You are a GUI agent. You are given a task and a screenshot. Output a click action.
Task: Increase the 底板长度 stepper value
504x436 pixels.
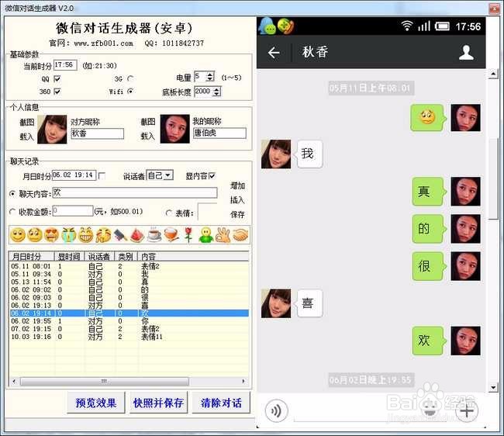(x=217, y=89)
